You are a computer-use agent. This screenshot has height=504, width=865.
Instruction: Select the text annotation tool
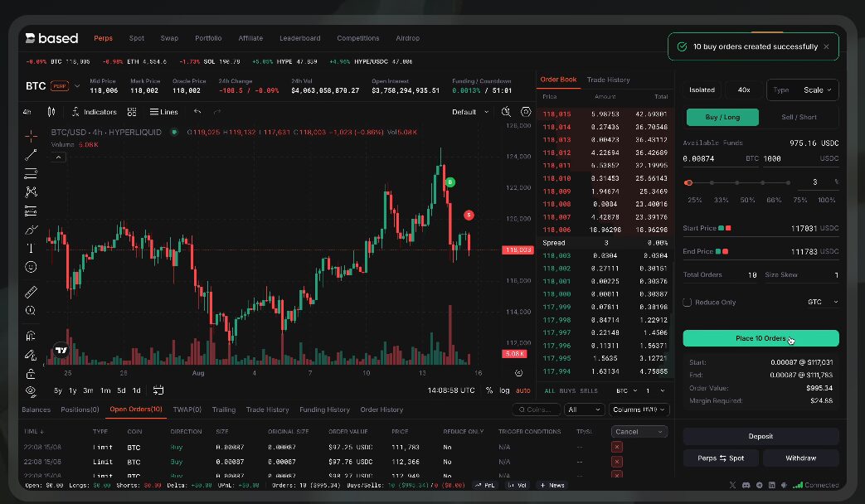[31, 248]
